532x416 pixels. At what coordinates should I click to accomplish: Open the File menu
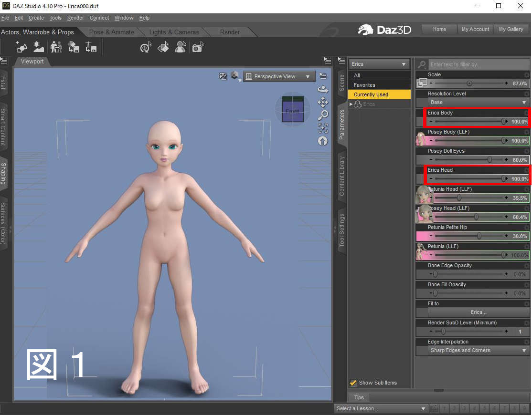(x=5, y=18)
